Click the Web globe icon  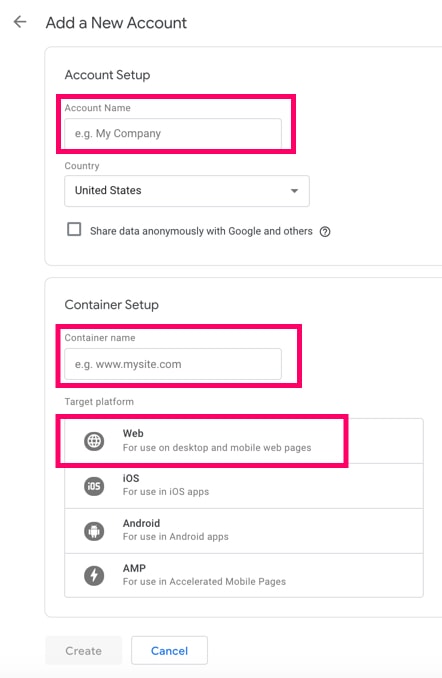click(x=94, y=441)
